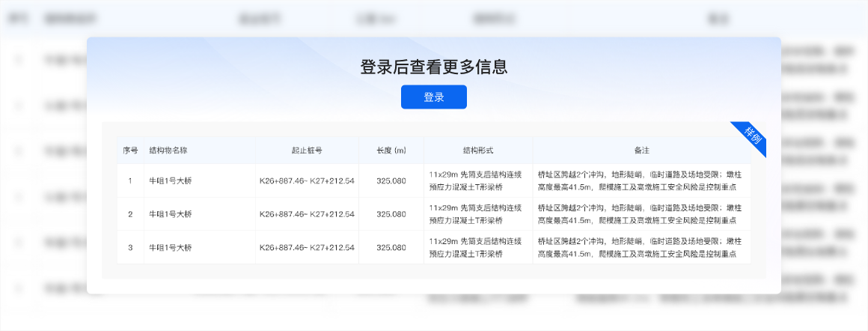Click the 备注 text in row 2
The height and width of the screenshot is (331, 868).
(640, 214)
